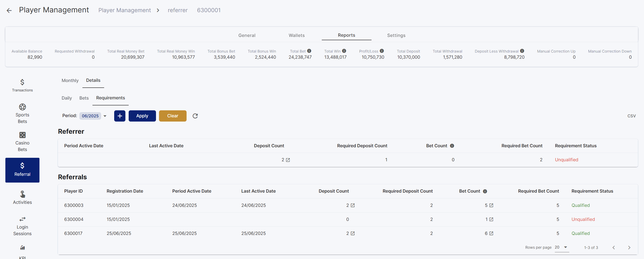Go to the next page arrow

[x=629, y=248]
